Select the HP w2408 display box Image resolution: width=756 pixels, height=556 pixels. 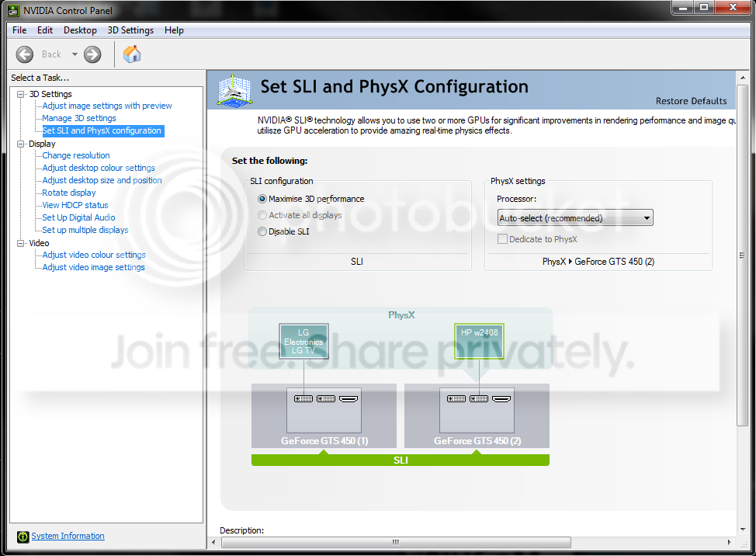(x=479, y=342)
